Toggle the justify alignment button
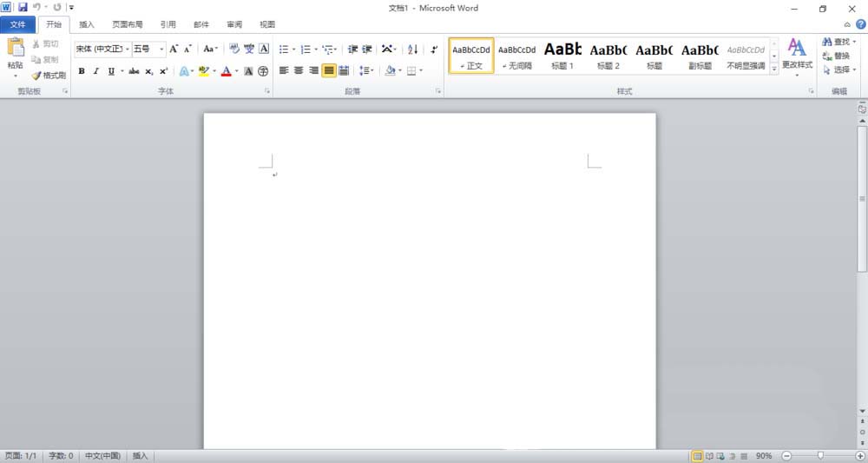The height and width of the screenshot is (463, 868). click(329, 71)
